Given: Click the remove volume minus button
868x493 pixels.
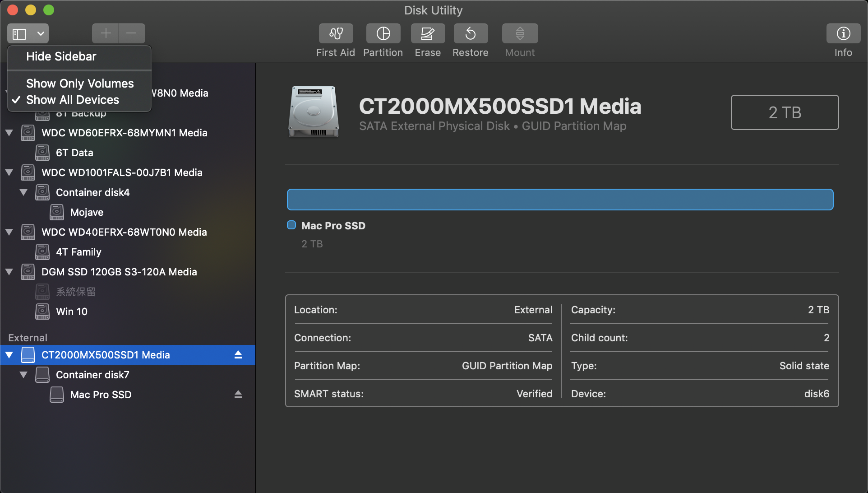Looking at the screenshot, I should click(x=132, y=33).
